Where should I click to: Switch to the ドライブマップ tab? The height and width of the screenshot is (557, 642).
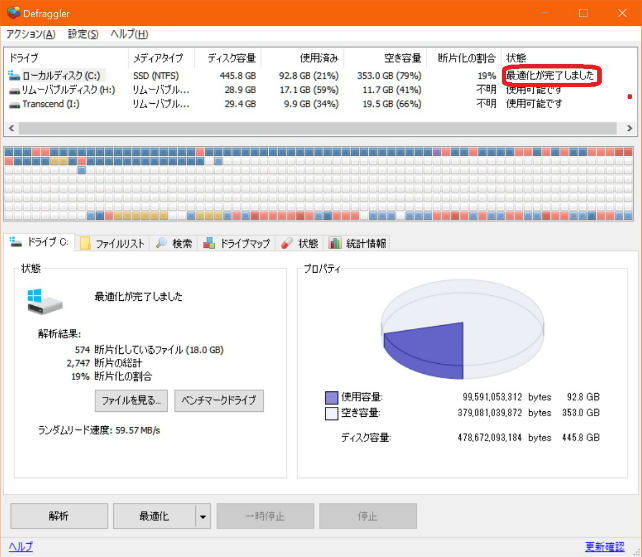[237, 243]
